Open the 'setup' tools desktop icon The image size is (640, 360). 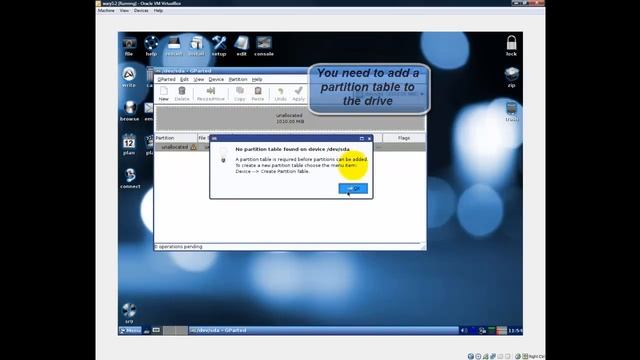pos(219,46)
